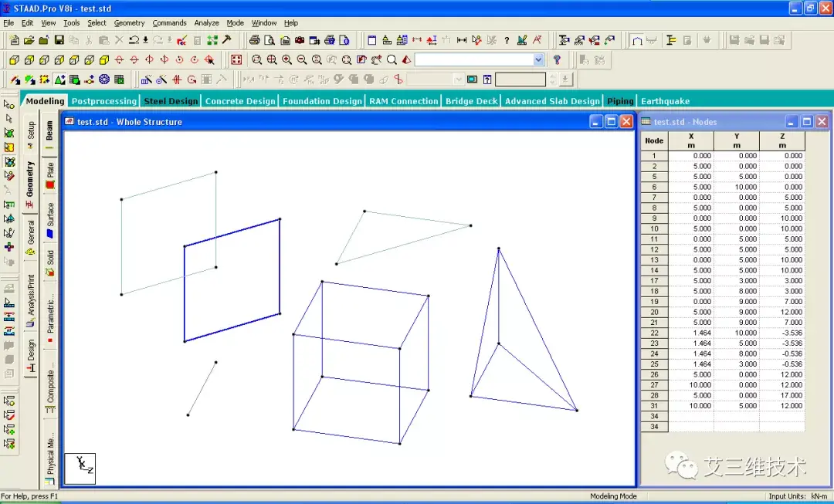Toggle the Beam page in Geometry

tap(49, 134)
